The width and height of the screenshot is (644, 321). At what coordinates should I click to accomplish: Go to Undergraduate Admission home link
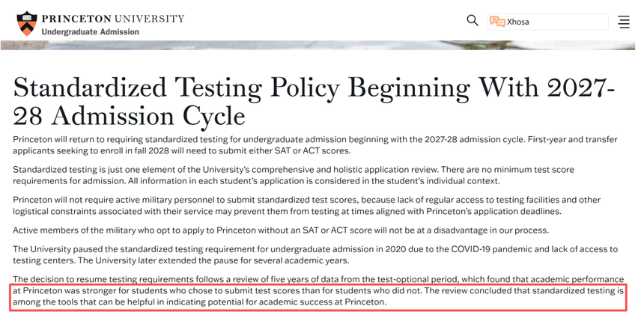[90, 32]
